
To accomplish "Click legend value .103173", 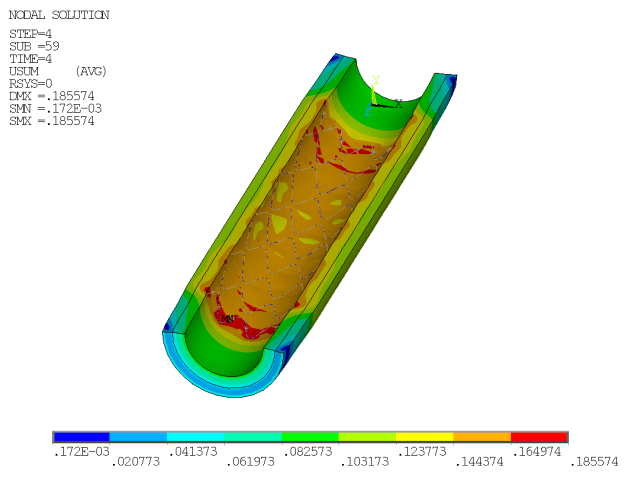I will 365,462.
